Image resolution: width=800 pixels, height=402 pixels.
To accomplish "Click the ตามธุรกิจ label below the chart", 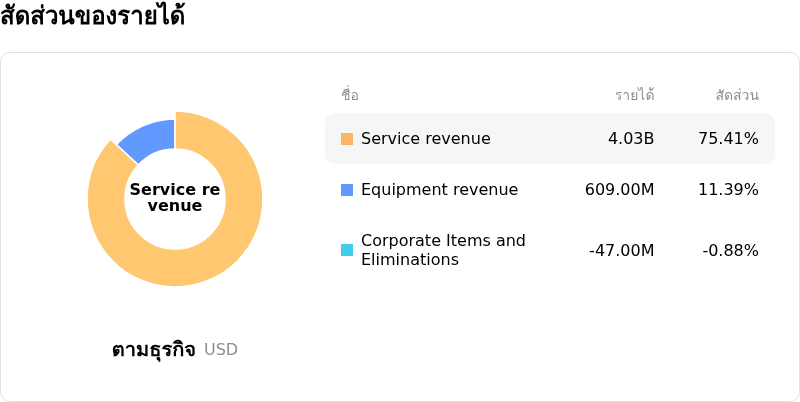I will pyautogui.click(x=153, y=350).
